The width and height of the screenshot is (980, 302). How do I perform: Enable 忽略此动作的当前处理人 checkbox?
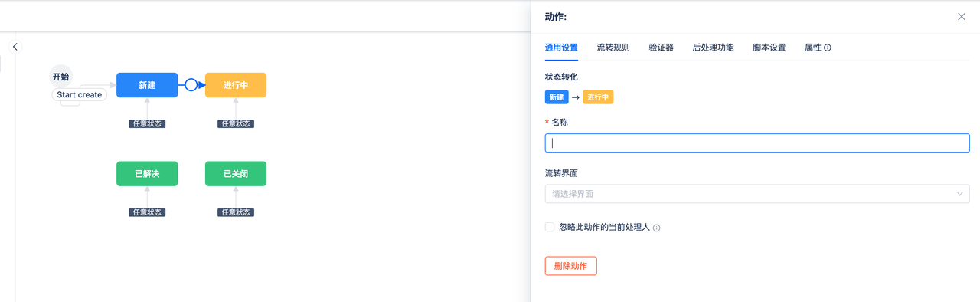(x=550, y=227)
